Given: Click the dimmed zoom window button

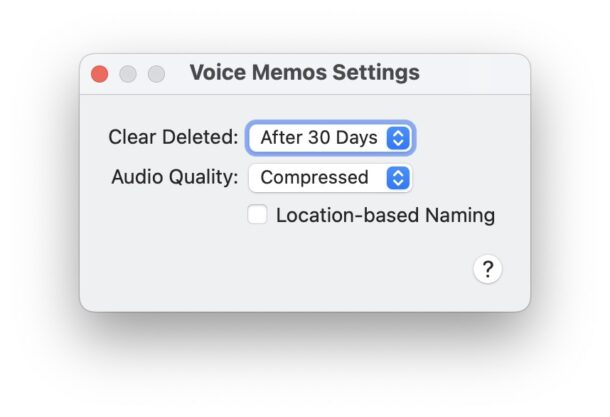Looking at the screenshot, I should pos(156,74).
